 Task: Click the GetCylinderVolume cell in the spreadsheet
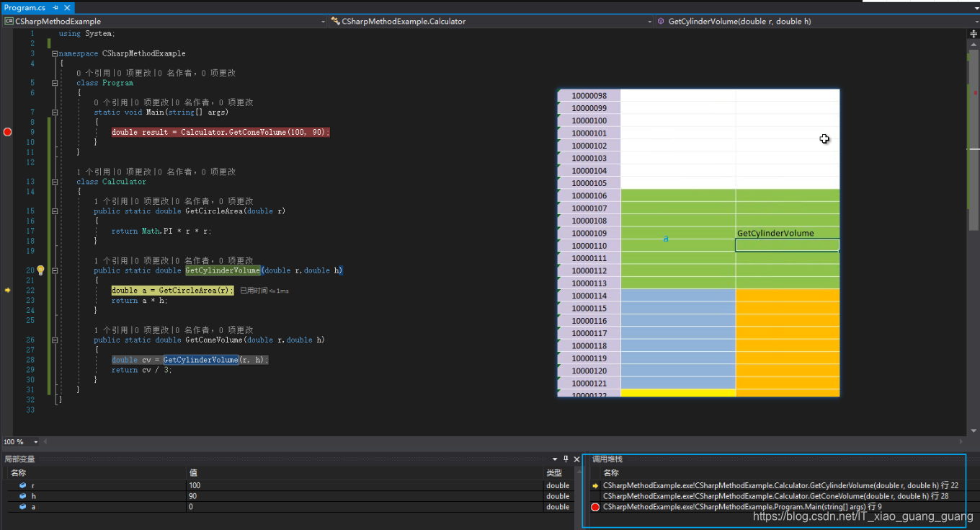coord(788,233)
